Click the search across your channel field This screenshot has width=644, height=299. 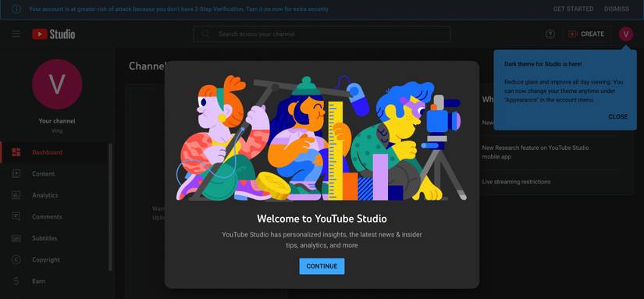(322, 34)
